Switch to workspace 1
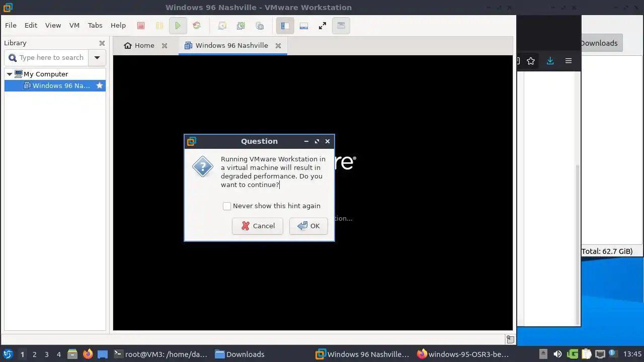The height and width of the screenshot is (362, 644). [x=22, y=354]
